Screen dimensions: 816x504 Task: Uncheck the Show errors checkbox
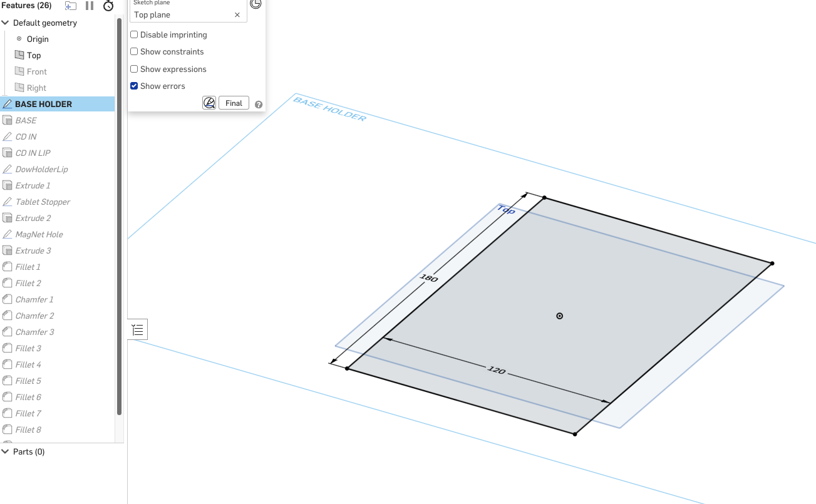point(134,86)
